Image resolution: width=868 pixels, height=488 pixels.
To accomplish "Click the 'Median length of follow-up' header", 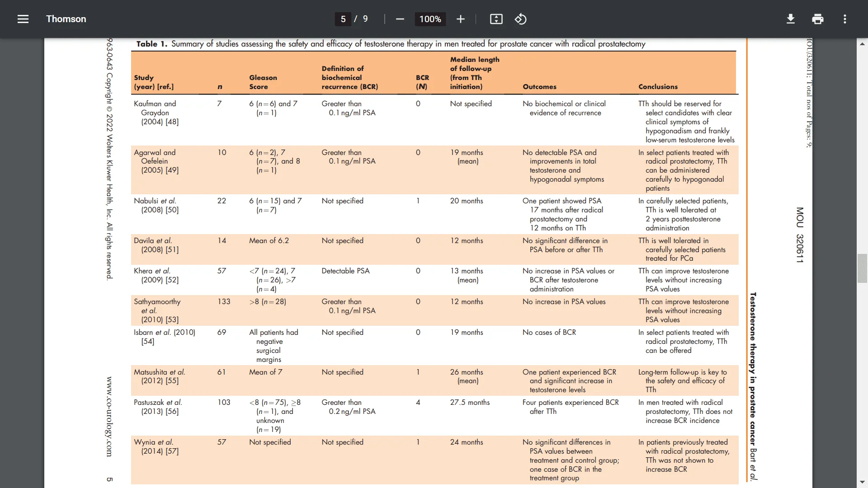I will point(475,73).
